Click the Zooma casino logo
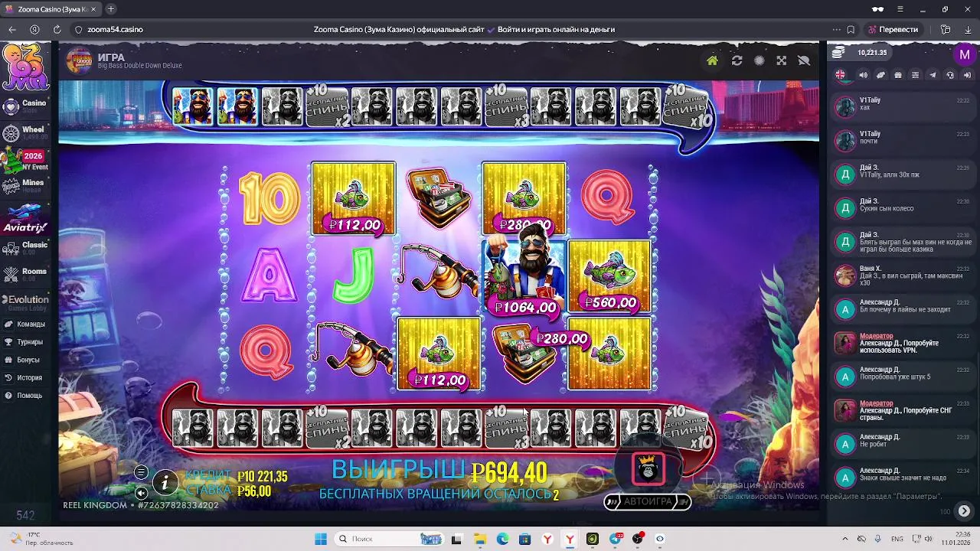This screenshot has height=551, width=980. 25,67
